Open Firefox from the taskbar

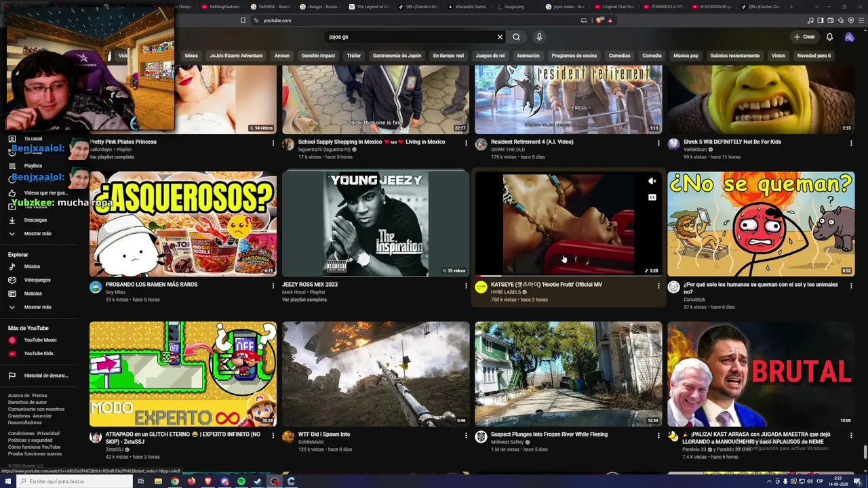[x=191, y=481]
